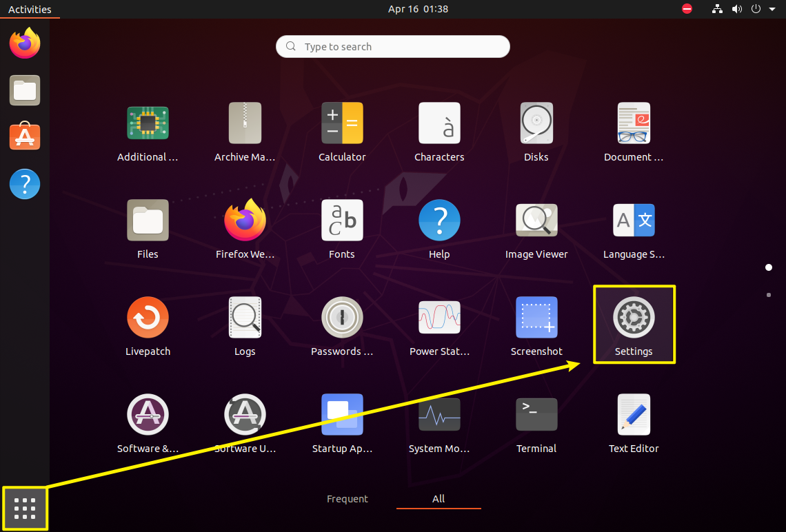786x532 pixels.
Task: Open the Characters app
Action: [x=439, y=132]
